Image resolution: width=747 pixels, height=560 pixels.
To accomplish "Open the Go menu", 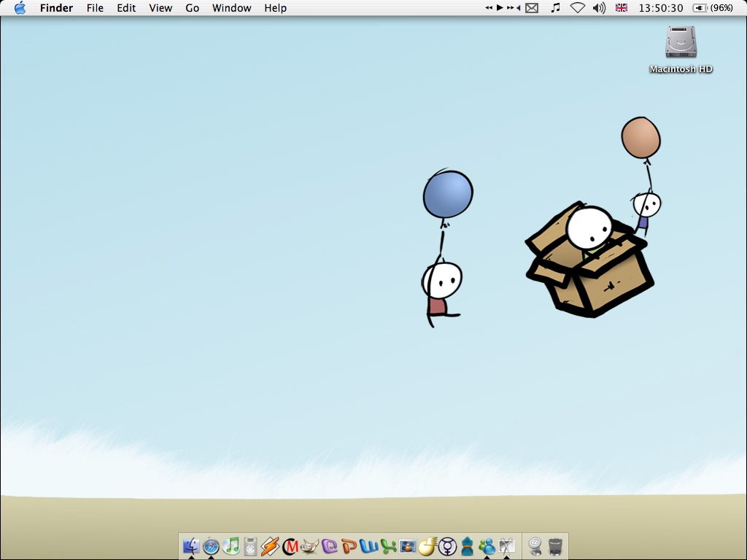I will pyautogui.click(x=193, y=8).
